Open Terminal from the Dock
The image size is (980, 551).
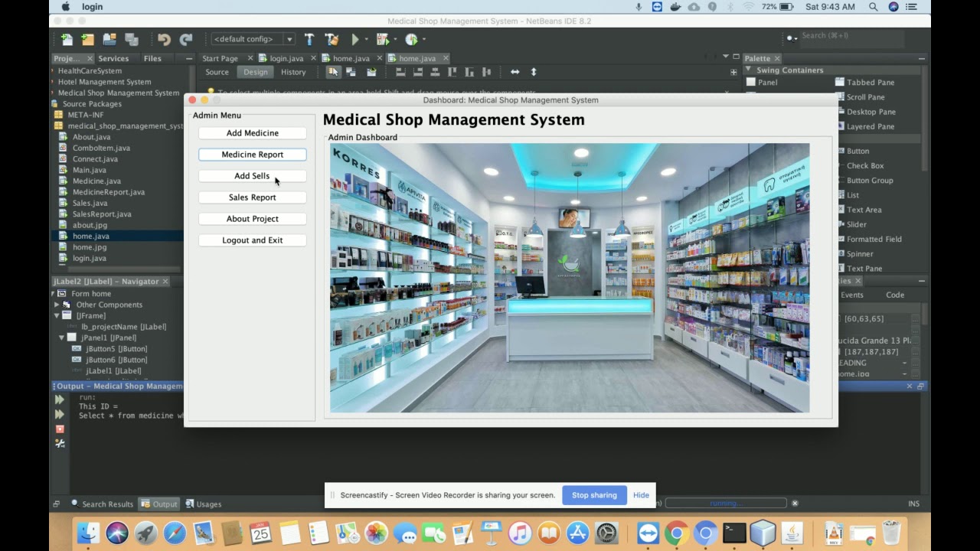pos(734,533)
